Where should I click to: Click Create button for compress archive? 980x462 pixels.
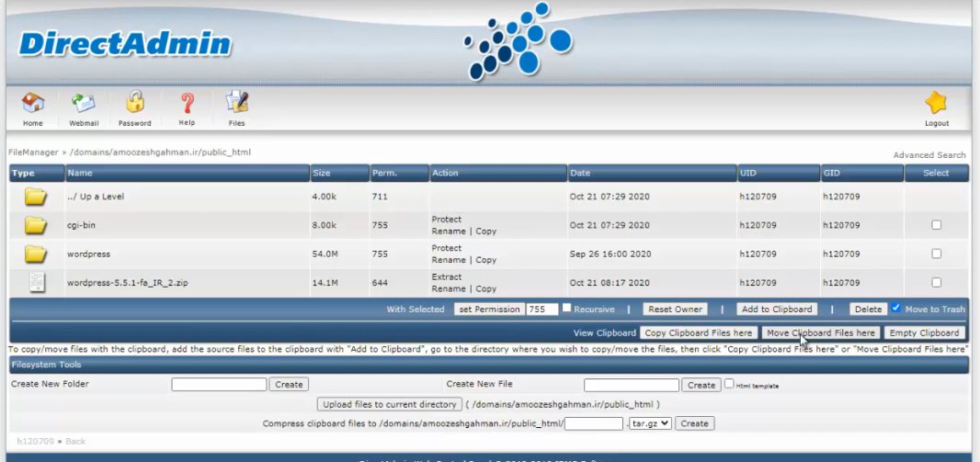[694, 423]
